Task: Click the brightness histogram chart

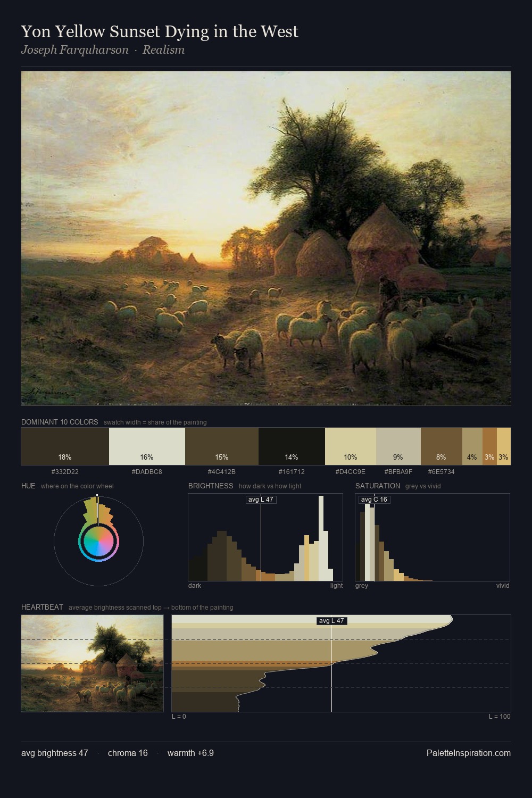Action: click(265, 537)
